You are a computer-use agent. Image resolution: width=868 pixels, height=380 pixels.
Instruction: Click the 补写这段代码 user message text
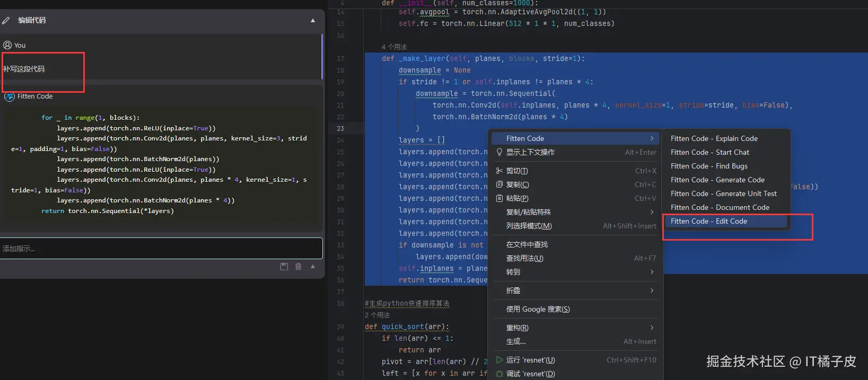24,69
